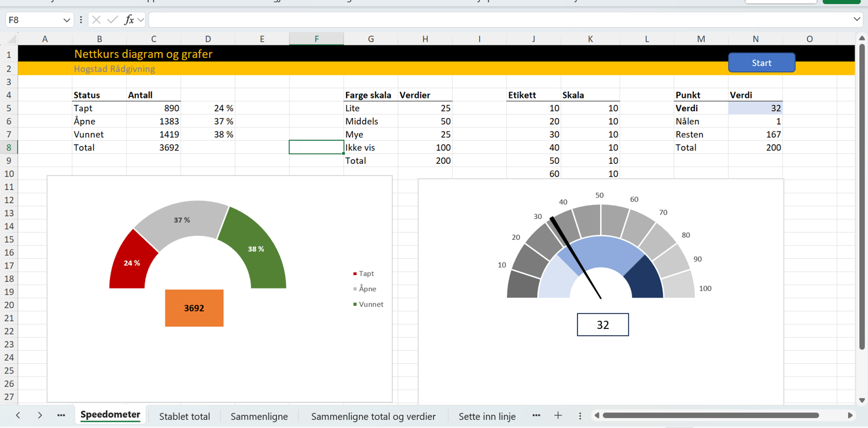
Task: Click the previous sheet navigation arrow
Action: point(17,415)
